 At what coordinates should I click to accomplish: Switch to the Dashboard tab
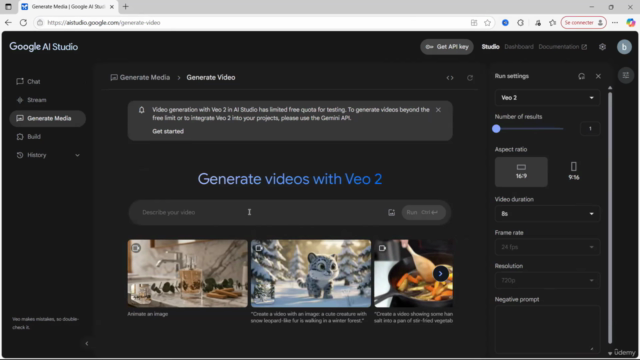(519, 47)
